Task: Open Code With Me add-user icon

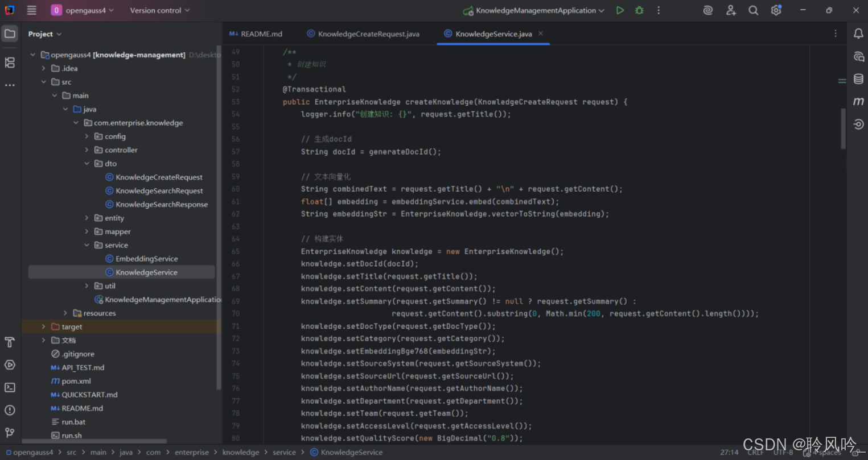Action: pyautogui.click(x=731, y=10)
